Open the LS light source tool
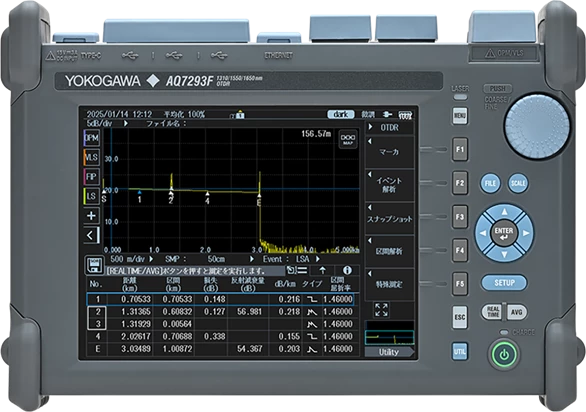This screenshot has height=412, width=586. [x=92, y=196]
